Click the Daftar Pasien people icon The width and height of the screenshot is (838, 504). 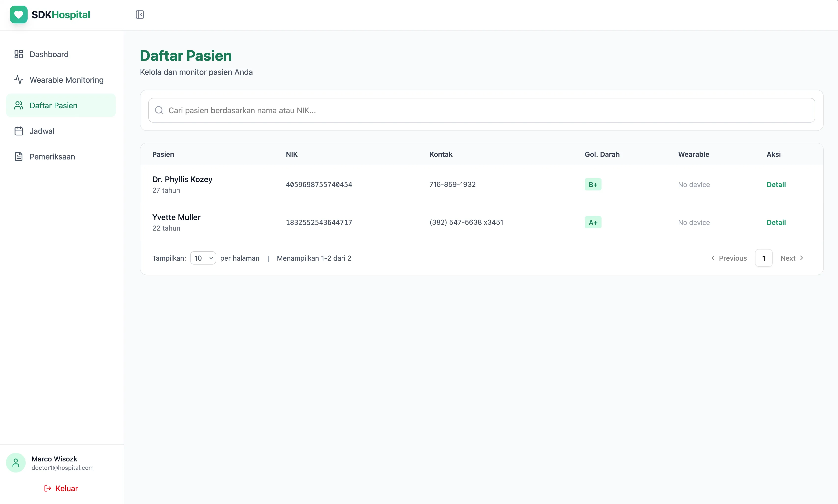(x=19, y=106)
